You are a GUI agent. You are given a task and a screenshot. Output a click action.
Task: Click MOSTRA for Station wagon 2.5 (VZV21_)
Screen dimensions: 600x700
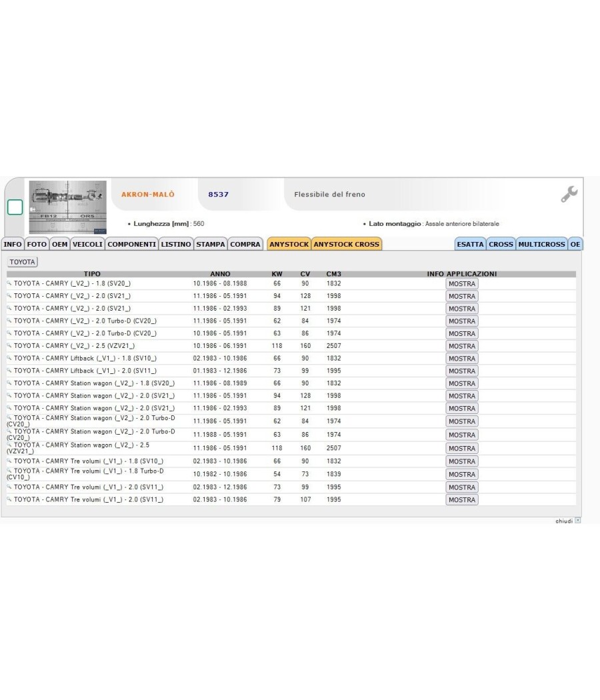pos(462,449)
